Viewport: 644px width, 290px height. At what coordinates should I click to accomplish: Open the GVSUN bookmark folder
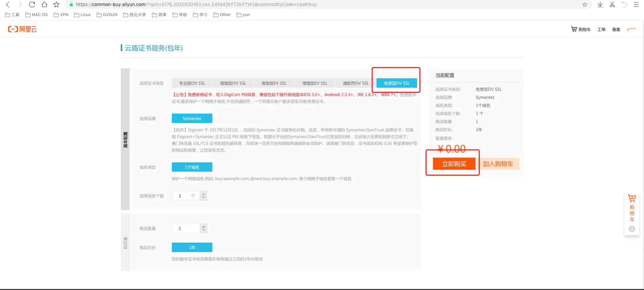tap(107, 15)
